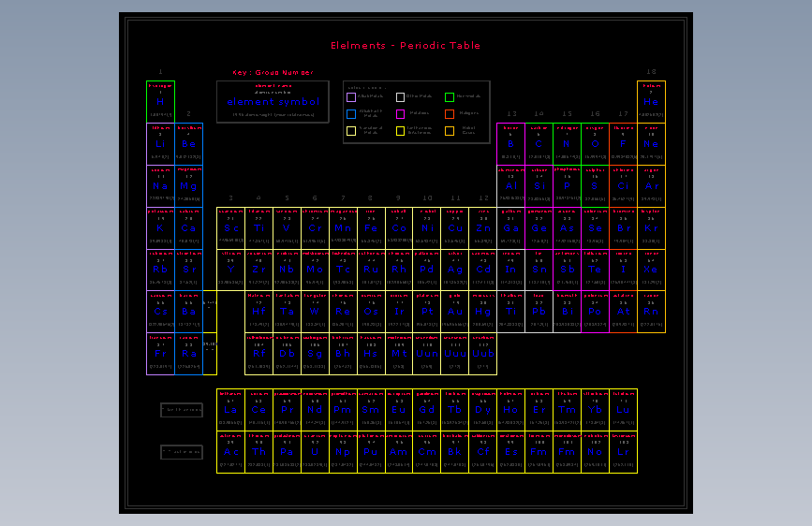
Task: Click the 'Key : Group Number' heading
Action: tap(273, 72)
